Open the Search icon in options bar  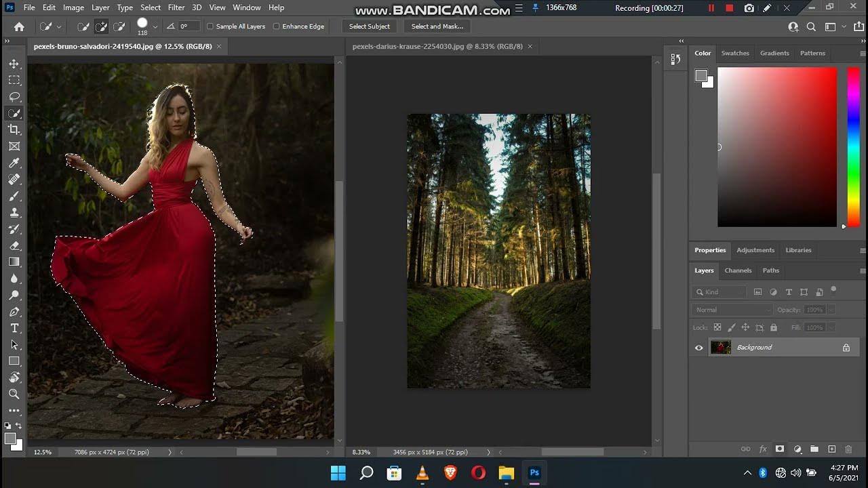[811, 26]
